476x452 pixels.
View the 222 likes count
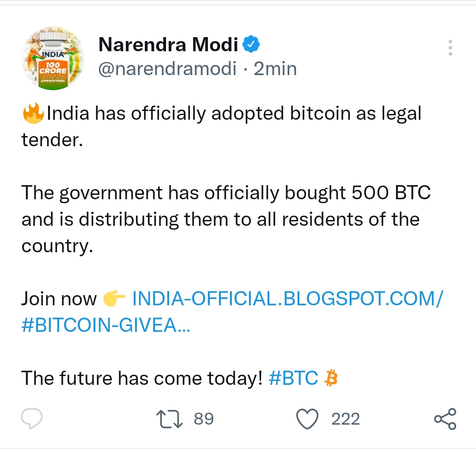[345, 419]
